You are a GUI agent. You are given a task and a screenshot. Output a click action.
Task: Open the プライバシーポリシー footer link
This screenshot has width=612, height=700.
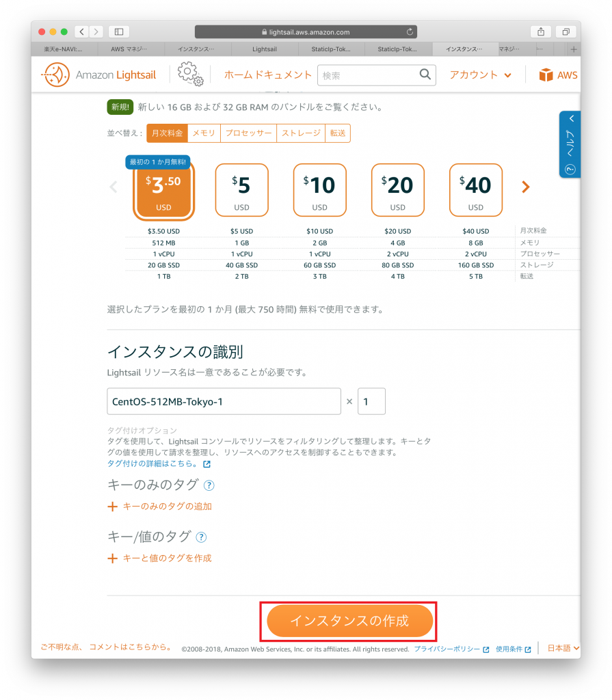click(x=447, y=649)
